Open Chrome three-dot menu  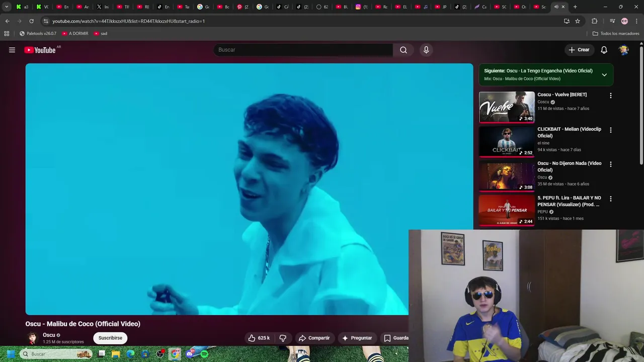[636, 21]
